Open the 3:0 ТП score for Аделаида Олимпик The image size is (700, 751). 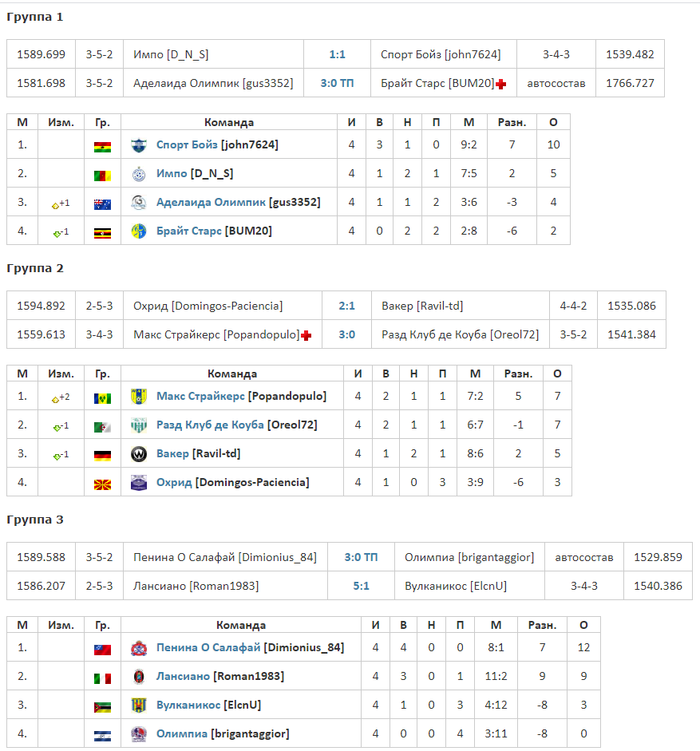tap(338, 83)
